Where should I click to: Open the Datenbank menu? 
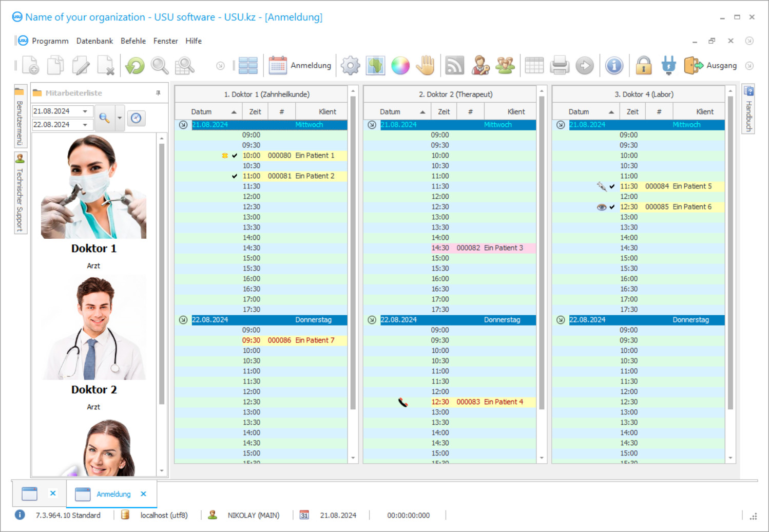tap(94, 41)
